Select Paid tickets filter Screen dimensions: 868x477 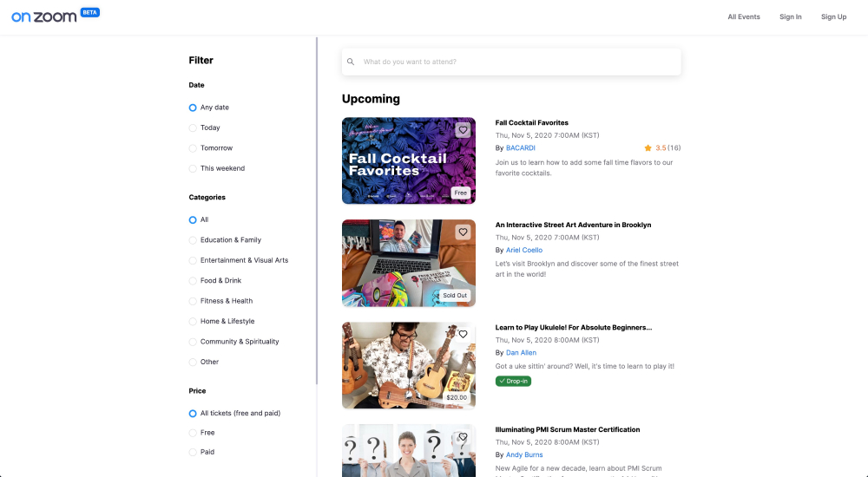201,452
